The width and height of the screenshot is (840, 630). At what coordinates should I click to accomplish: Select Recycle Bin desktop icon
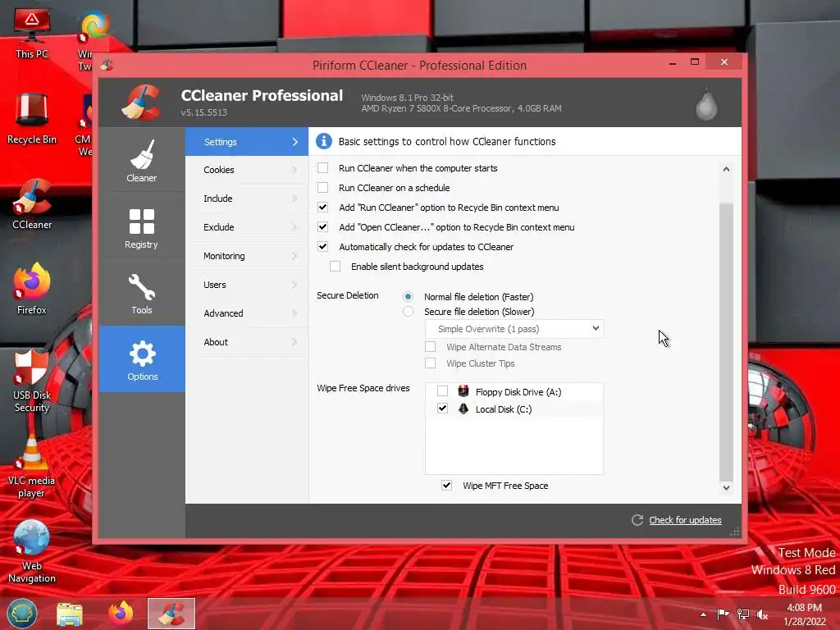pos(32,119)
